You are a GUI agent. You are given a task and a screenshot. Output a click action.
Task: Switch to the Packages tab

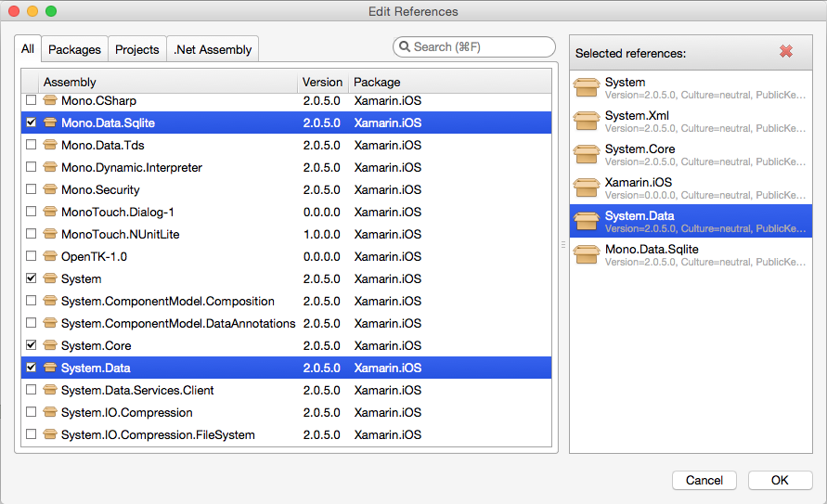click(x=74, y=49)
